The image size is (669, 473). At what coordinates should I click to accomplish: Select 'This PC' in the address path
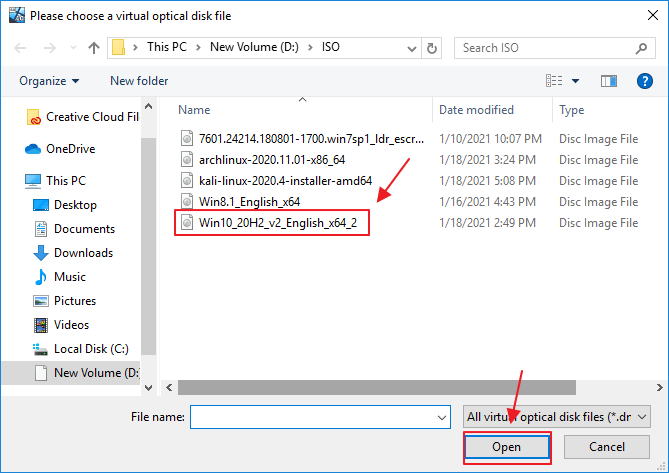point(167,47)
